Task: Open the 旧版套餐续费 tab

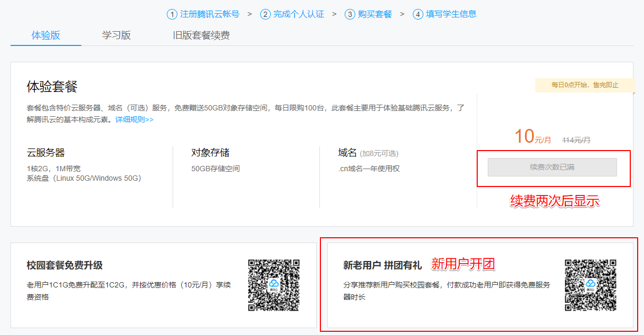Action: coord(201,35)
